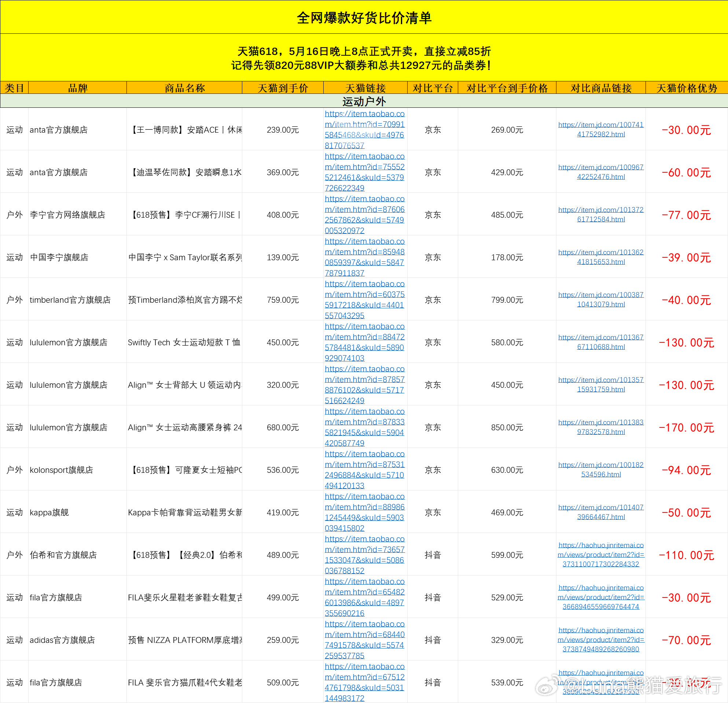The image size is (728, 703).
Task: Select price cell 239.00元
Action: click(283, 130)
